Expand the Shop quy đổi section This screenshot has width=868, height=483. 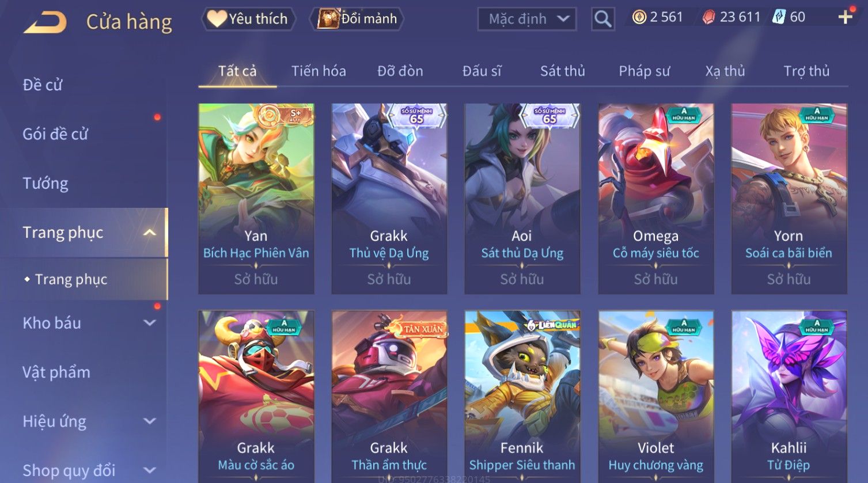coord(149,470)
